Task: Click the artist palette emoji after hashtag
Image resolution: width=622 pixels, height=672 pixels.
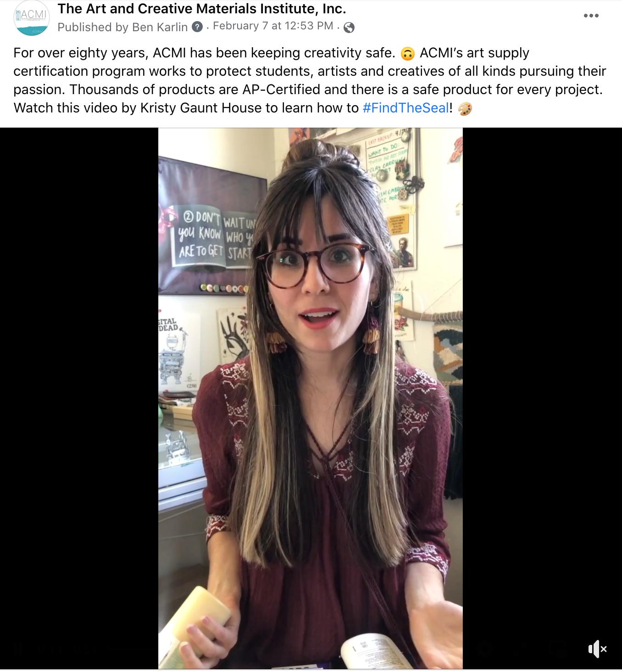Action: coord(465,108)
